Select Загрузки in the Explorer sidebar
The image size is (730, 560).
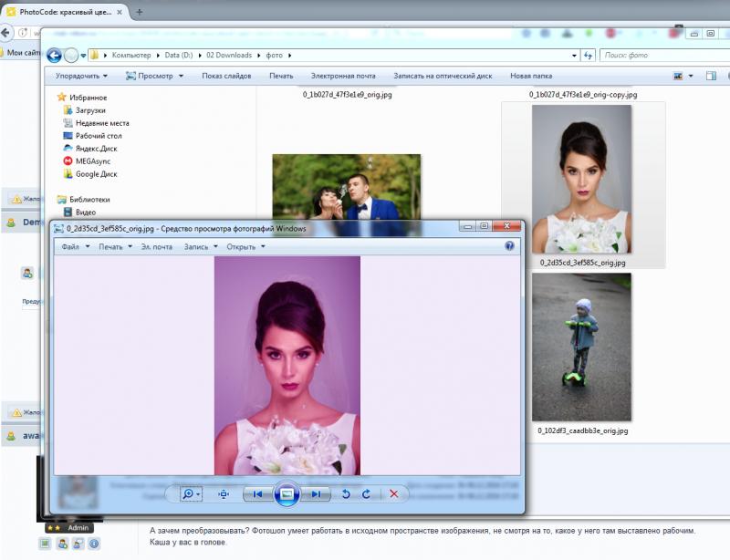pyautogui.click(x=84, y=110)
